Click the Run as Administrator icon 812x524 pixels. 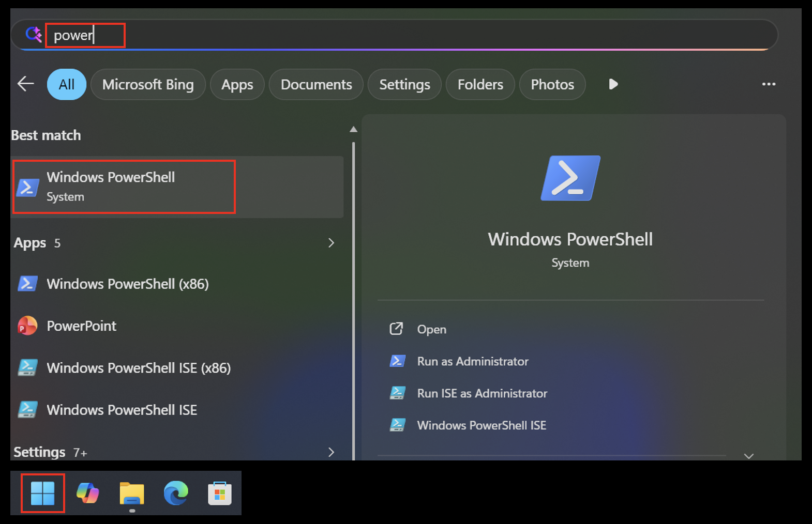397,361
